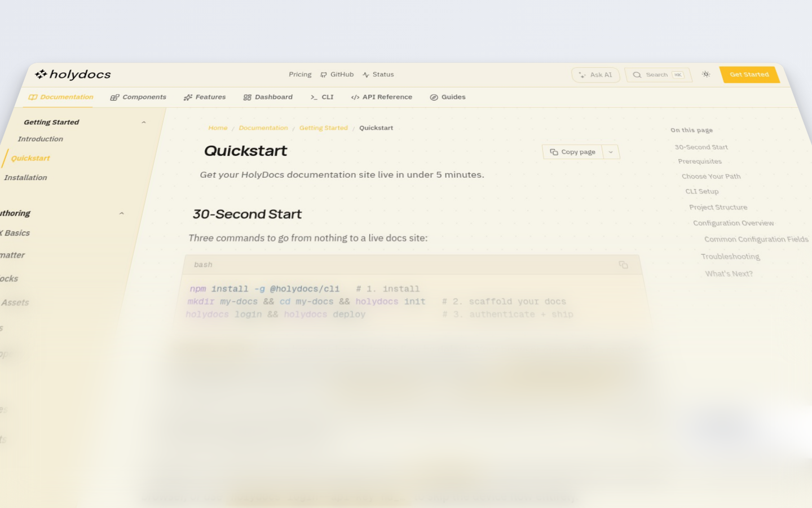This screenshot has width=812, height=508.
Task: Collapse the Authoring section chevron
Action: (x=122, y=213)
